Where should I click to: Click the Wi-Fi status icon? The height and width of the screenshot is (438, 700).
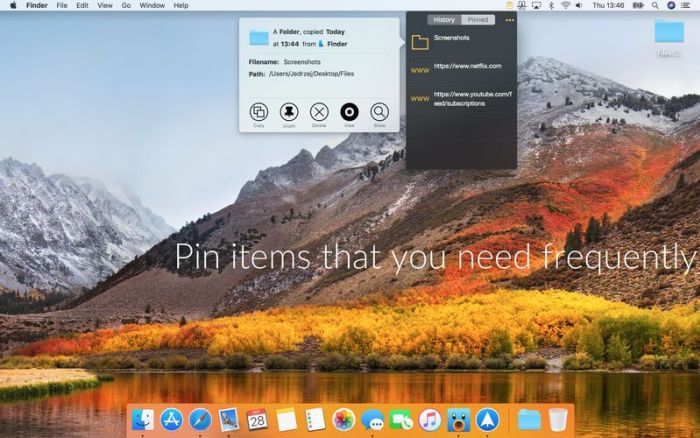(x=566, y=5)
